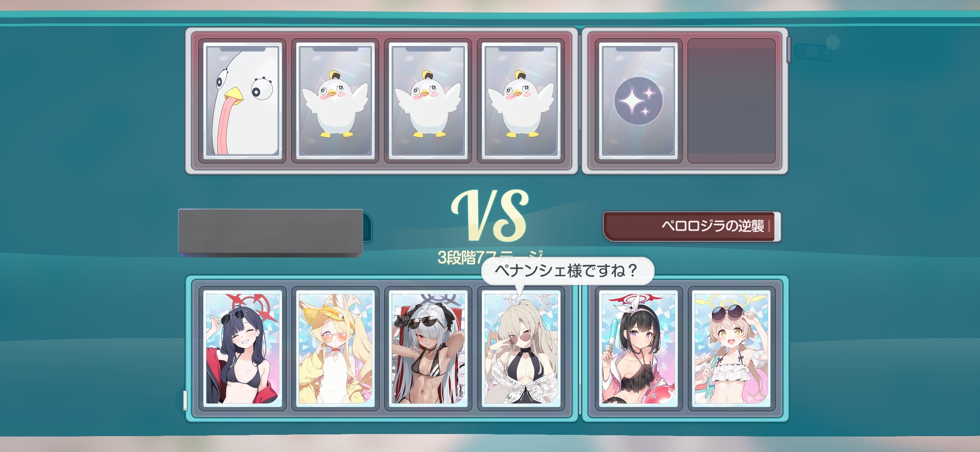Select the silver-haired sunglasses girl card

428,348
